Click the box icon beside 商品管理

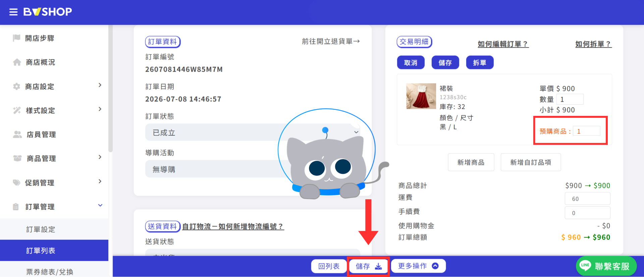17,158
